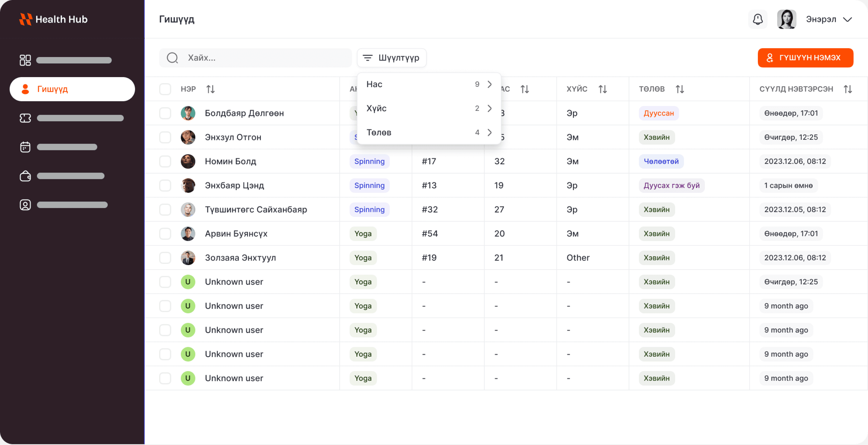The image size is (868, 445).
Task: Check the Энхбаяр Цэнд row checkbox
Action: tap(165, 186)
